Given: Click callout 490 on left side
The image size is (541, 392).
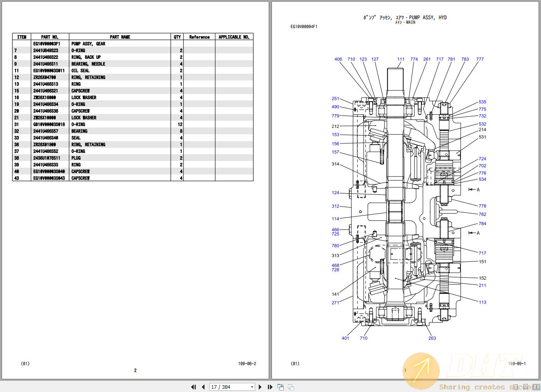Looking at the screenshot, I should (335, 107).
